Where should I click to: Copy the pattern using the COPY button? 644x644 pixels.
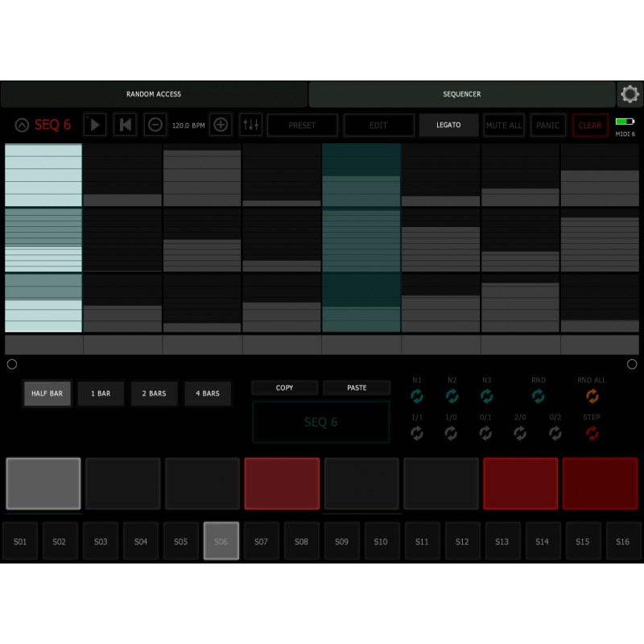284,387
